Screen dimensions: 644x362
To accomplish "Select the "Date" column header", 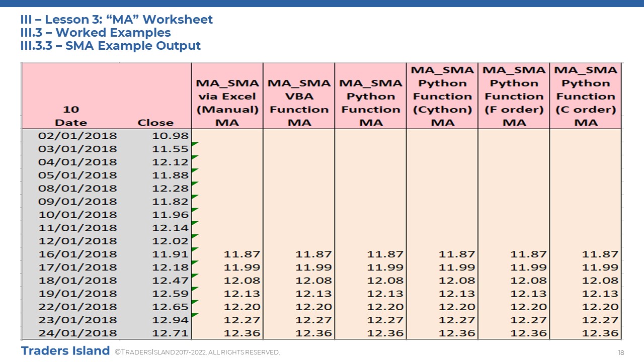I will [x=71, y=123].
